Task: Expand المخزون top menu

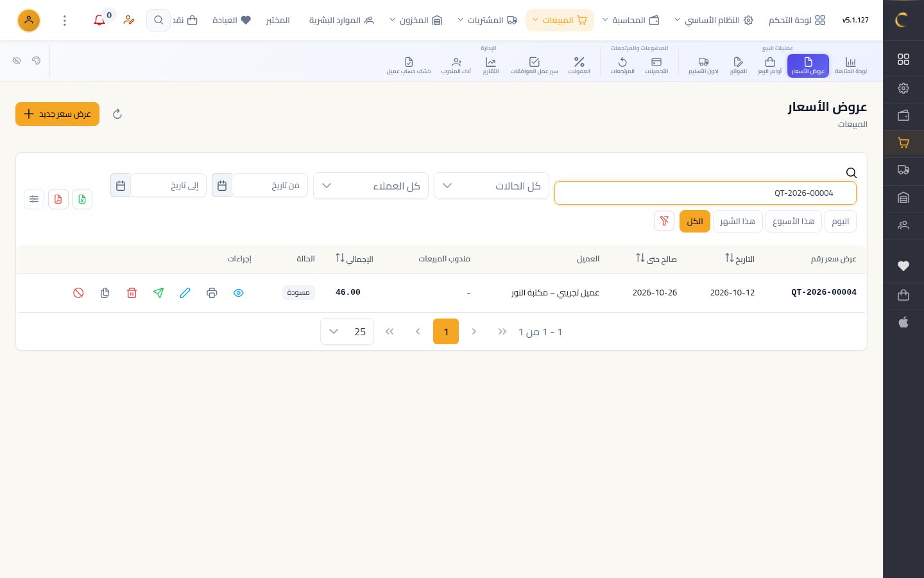Action: 416,21
